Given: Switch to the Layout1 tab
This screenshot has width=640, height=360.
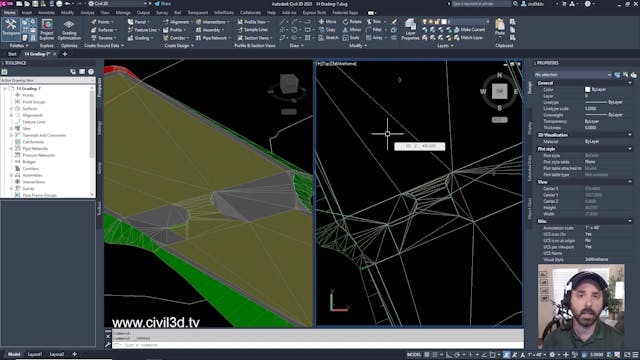Looking at the screenshot, I should (35, 354).
